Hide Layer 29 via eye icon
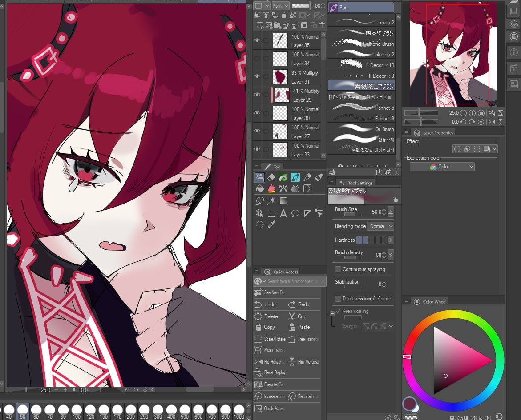Viewport: 521px width, 420px height. point(257,95)
